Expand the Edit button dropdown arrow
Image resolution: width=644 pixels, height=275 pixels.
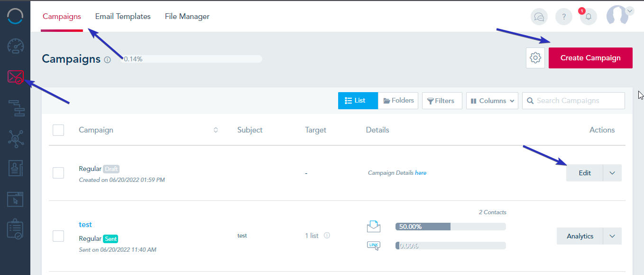(612, 173)
